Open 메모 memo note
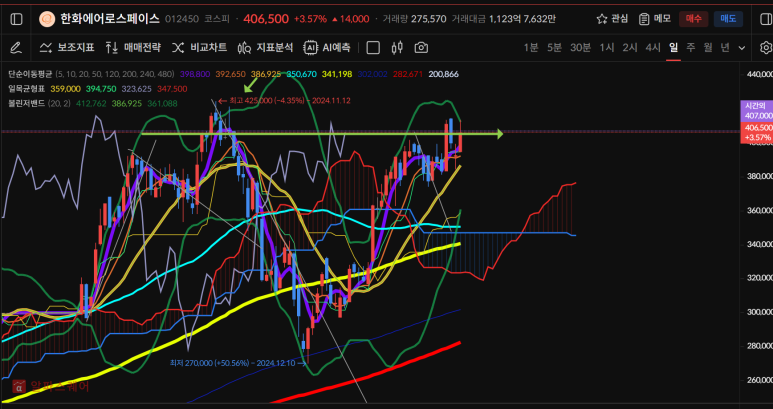This screenshot has height=409, width=773. point(655,19)
